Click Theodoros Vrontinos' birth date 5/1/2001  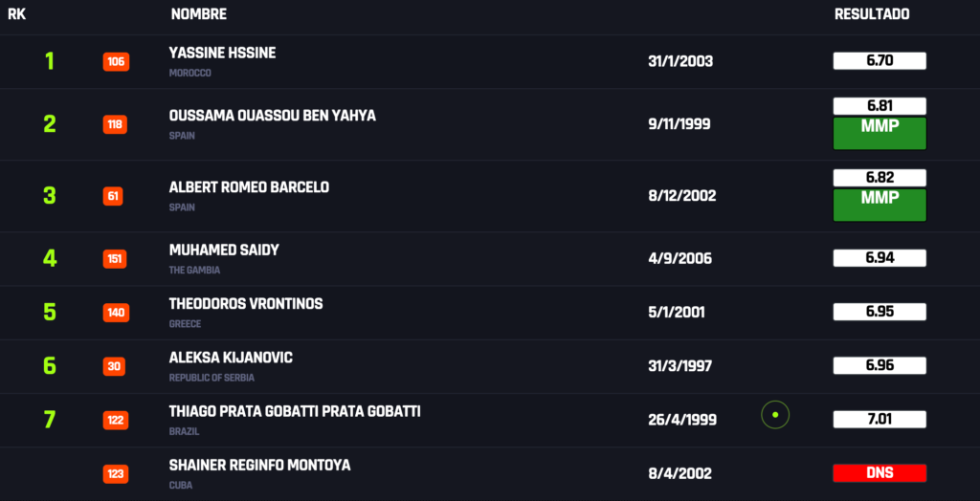click(679, 312)
